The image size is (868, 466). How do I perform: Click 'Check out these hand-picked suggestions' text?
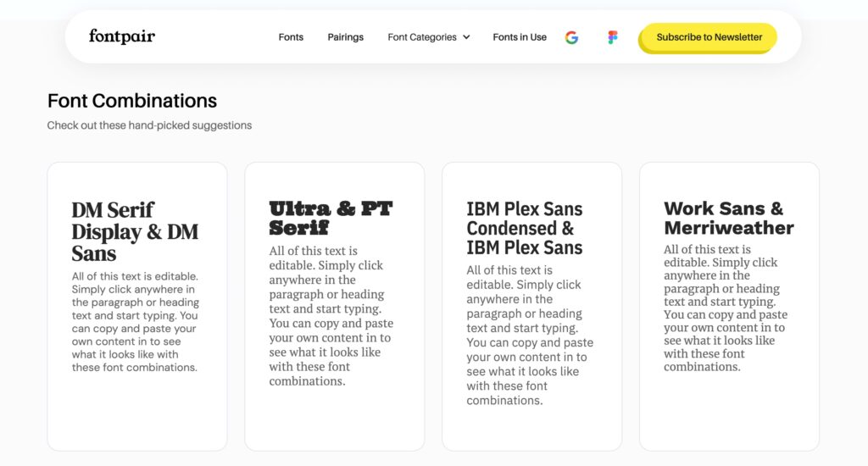149,125
